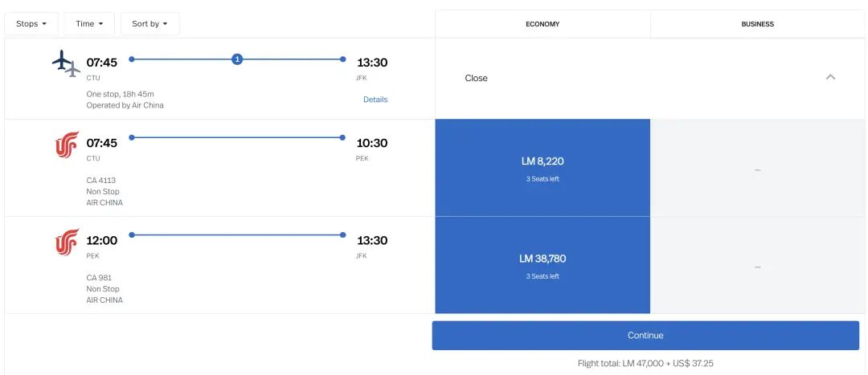Select the LM 38,780 economy fare
The height and width of the screenshot is (375, 868).
pyautogui.click(x=542, y=265)
